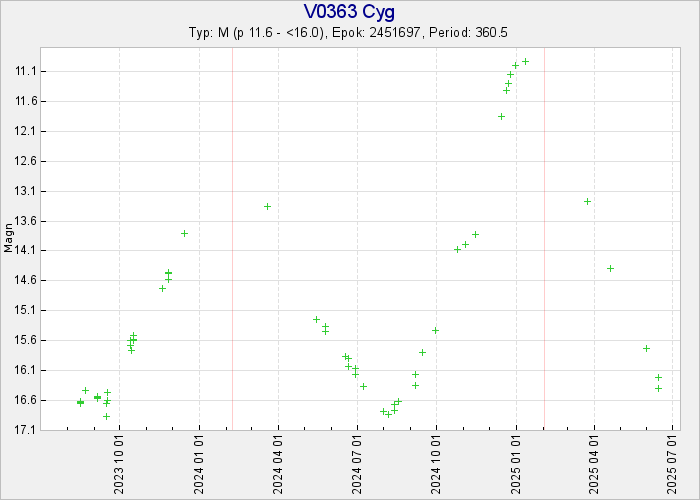Select the lowest data point at 16.9 in 2023

tap(106, 417)
